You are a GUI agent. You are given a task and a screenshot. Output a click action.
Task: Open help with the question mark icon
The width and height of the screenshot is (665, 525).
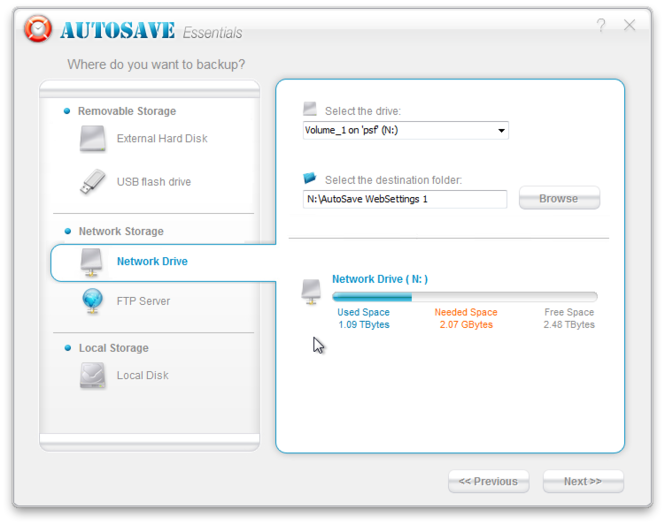(x=601, y=25)
